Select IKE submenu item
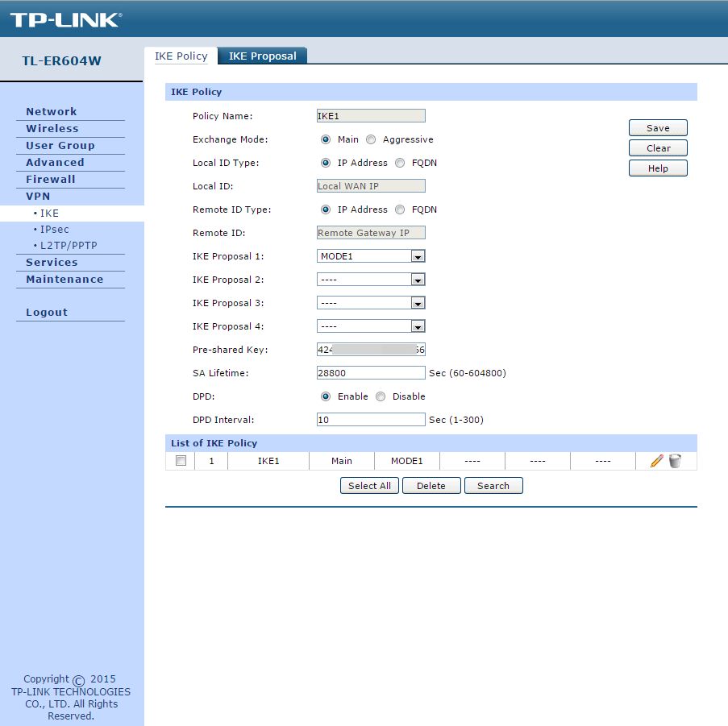Viewport: 728px width, 726px height. pyautogui.click(x=49, y=214)
